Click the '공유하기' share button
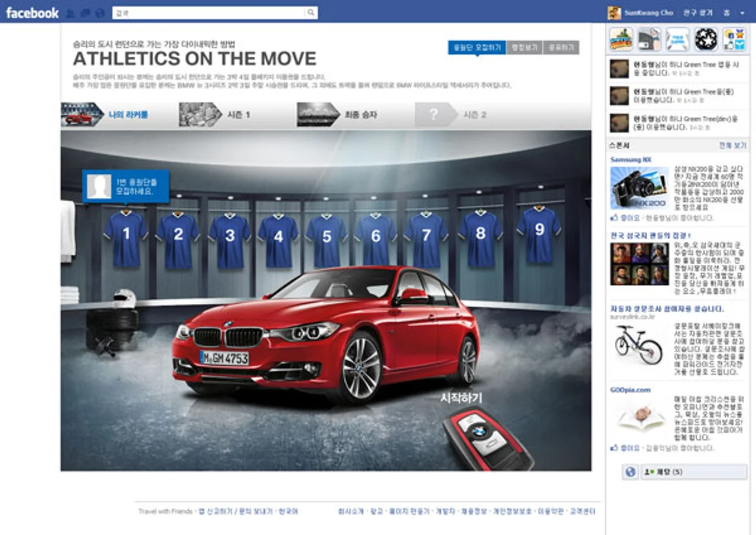Image resolution: width=756 pixels, height=535 pixels. click(561, 47)
